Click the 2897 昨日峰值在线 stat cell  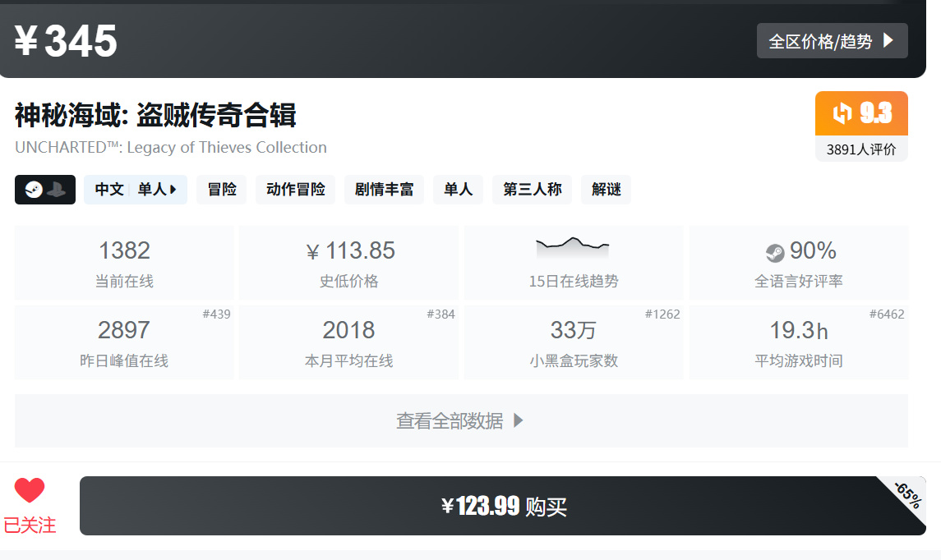point(124,342)
